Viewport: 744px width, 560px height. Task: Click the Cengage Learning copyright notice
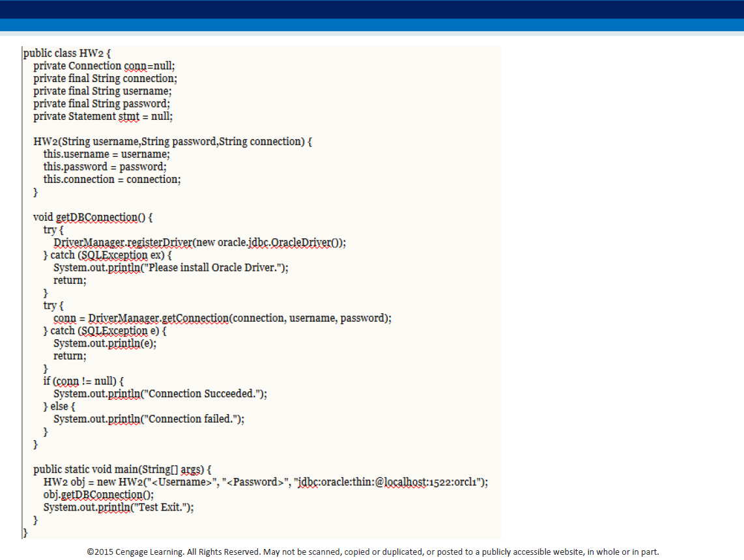point(373,552)
